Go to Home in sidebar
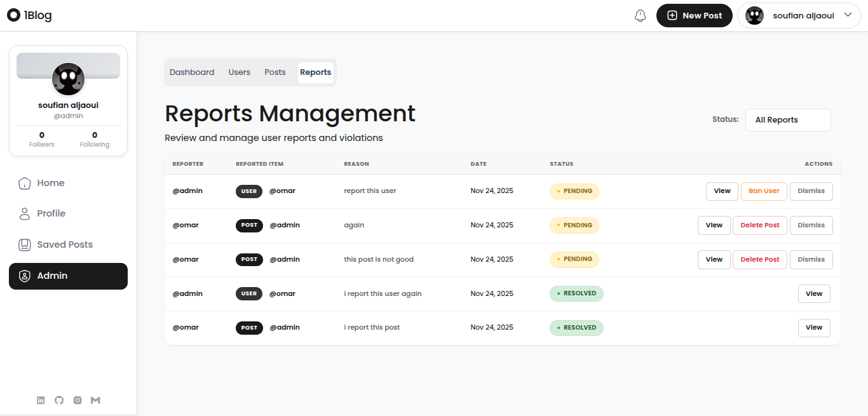The height and width of the screenshot is (416, 868). [x=68, y=184]
